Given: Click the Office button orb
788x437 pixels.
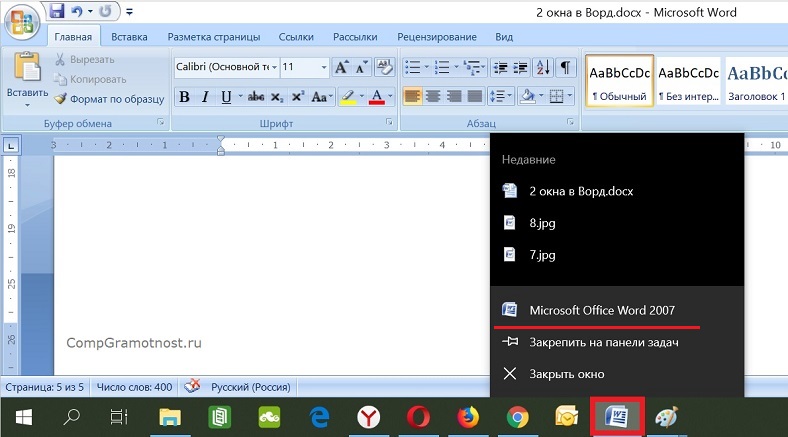Looking at the screenshot, I should (22, 23).
